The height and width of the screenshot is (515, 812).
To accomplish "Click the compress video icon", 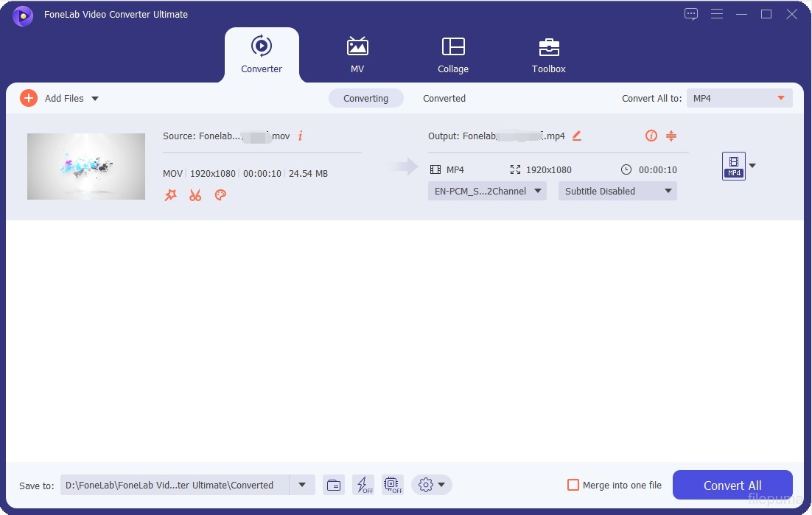I will pos(671,136).
